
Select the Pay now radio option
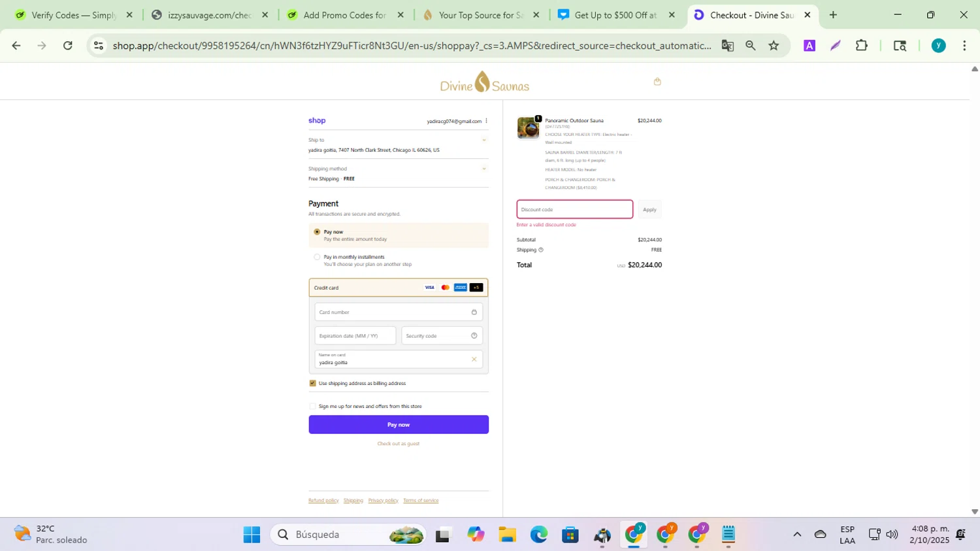317,232
